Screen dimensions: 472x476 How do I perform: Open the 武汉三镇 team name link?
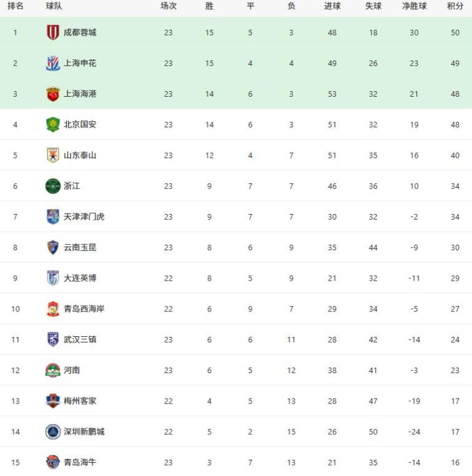(x=80, y=339)
